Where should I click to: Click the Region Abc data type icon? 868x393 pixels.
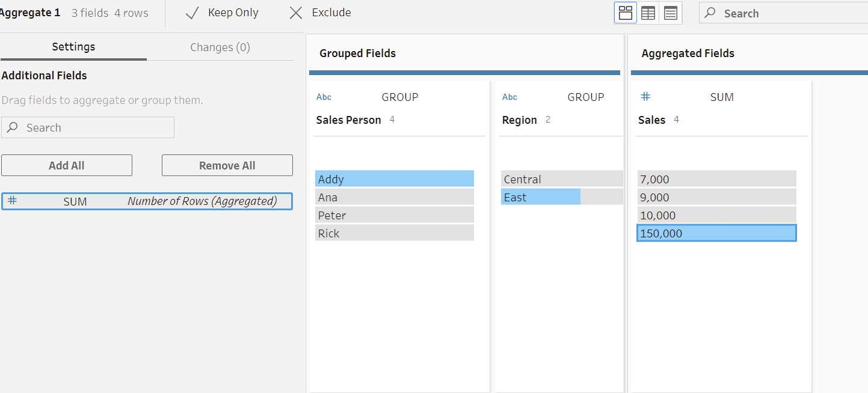pyautogui.click(x=509, y=97)
